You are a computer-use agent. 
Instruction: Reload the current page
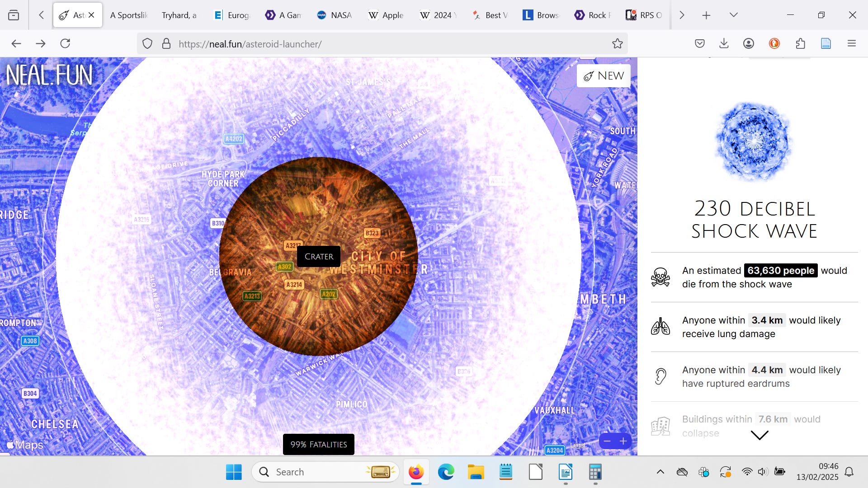65,43
